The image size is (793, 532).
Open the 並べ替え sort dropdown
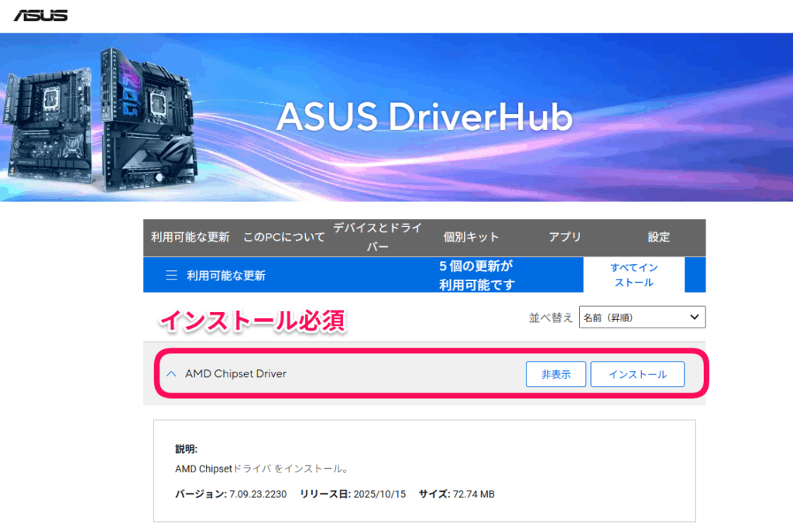tap(642, 317)
